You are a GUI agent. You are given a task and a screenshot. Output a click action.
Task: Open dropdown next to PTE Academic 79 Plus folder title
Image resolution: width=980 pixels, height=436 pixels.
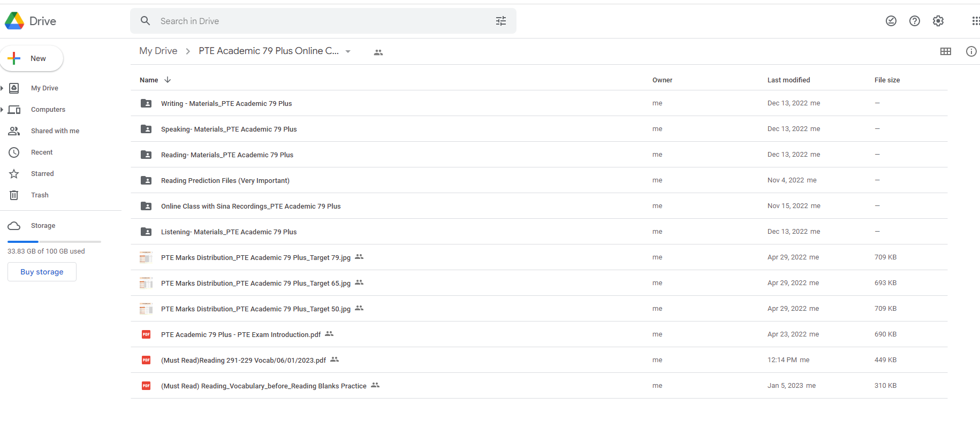coord(348,52)
